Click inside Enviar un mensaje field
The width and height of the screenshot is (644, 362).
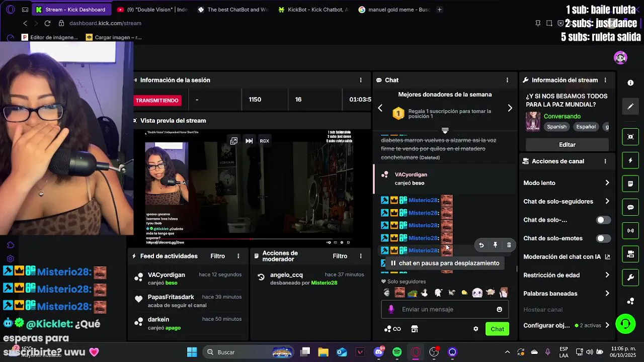point(445,309)
